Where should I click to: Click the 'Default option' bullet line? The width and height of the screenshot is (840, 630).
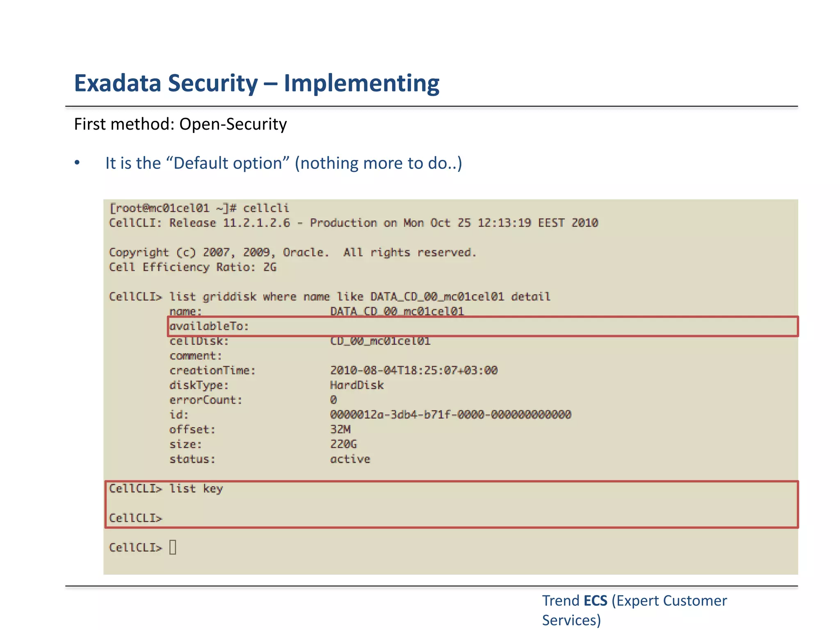pos(283,163)
